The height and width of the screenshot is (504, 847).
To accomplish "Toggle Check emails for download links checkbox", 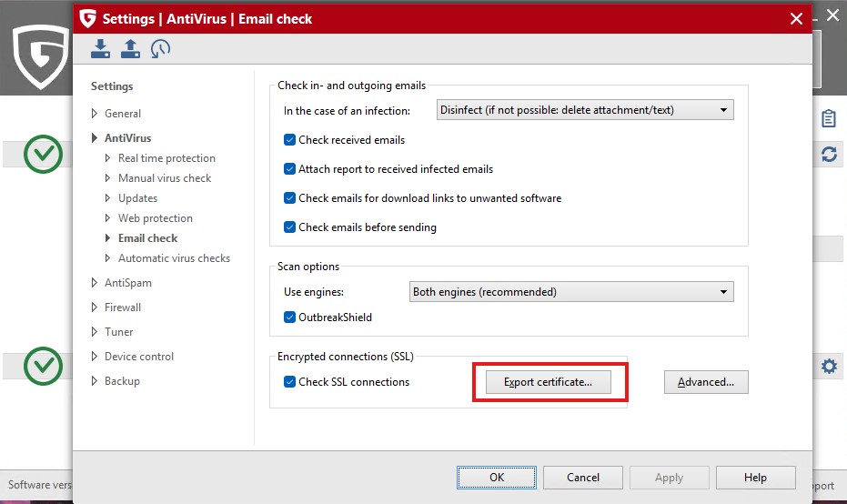I will [289, 198].
